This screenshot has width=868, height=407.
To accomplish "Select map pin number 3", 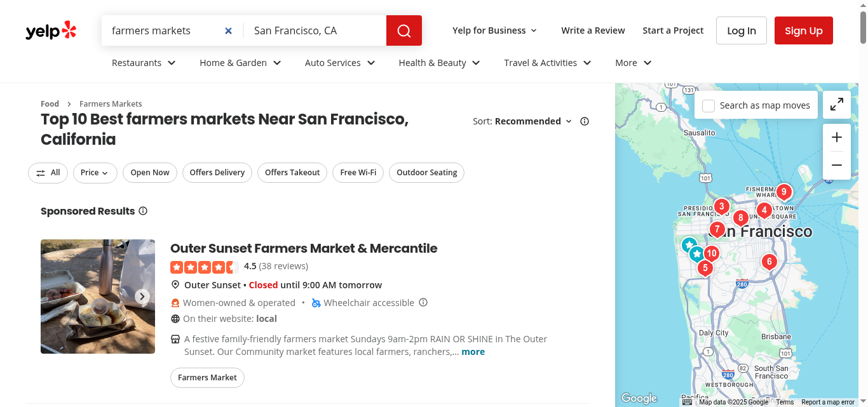I will point(721,207).
